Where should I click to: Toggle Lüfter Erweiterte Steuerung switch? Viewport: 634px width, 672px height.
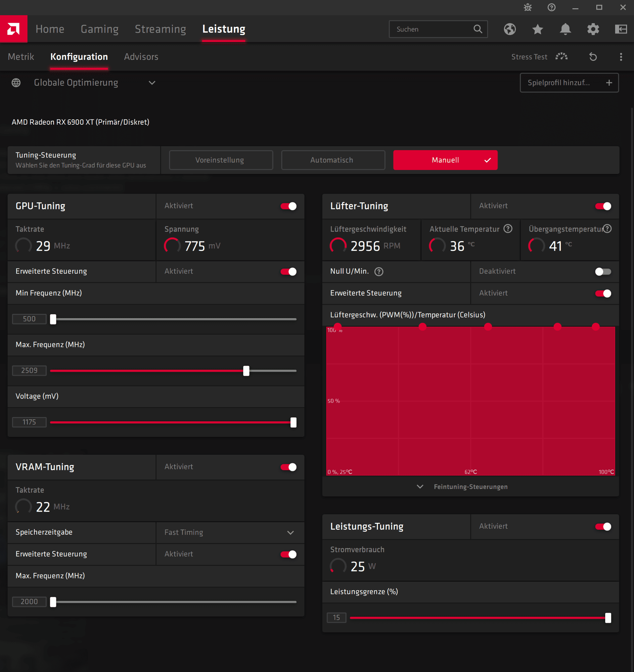click(x=603, y=293)
